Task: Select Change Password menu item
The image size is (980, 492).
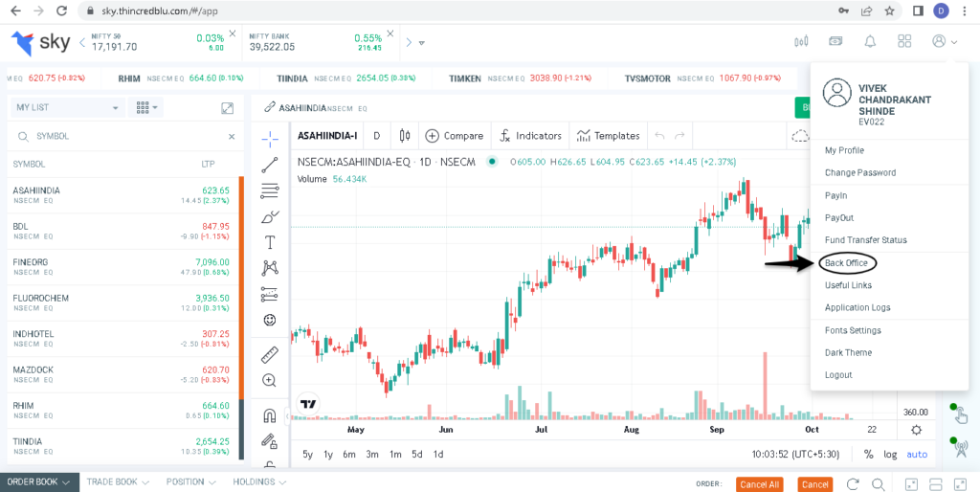Action: click(860, 172)
